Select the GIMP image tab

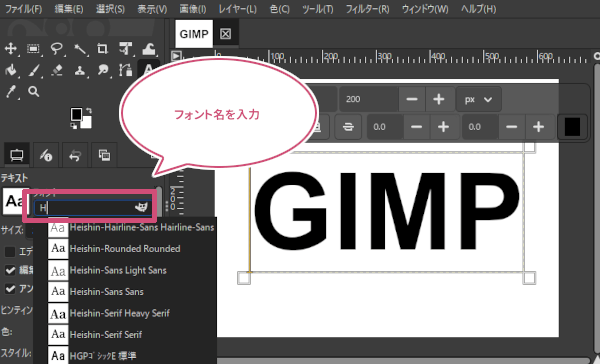(x=194, y=34)
